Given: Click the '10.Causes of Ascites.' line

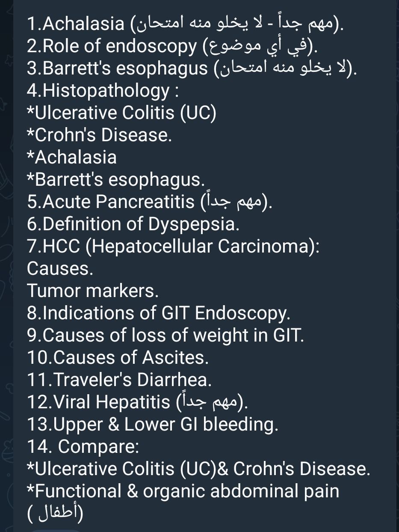Looking at the screenshot, I should point(118,358).
